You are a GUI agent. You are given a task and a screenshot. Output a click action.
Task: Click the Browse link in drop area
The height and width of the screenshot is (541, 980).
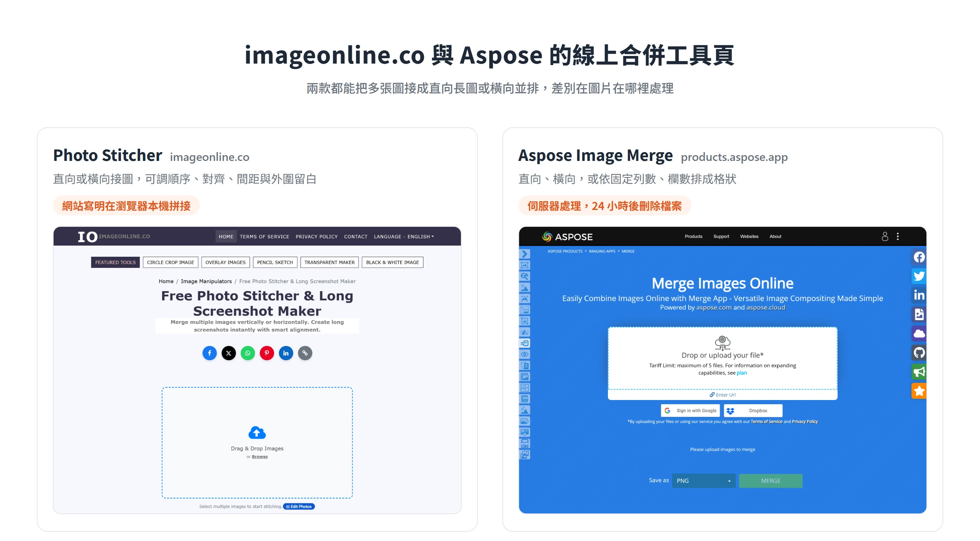point(260,457)
